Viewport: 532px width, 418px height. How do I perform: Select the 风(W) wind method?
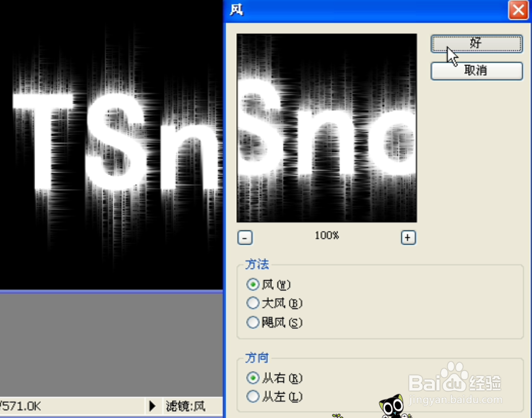(x=253, y=284)
